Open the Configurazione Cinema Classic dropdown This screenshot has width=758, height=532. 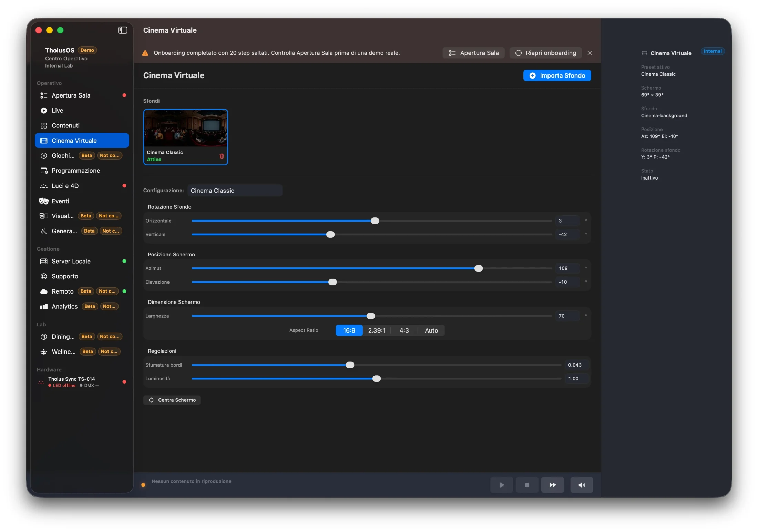(235, 191)
